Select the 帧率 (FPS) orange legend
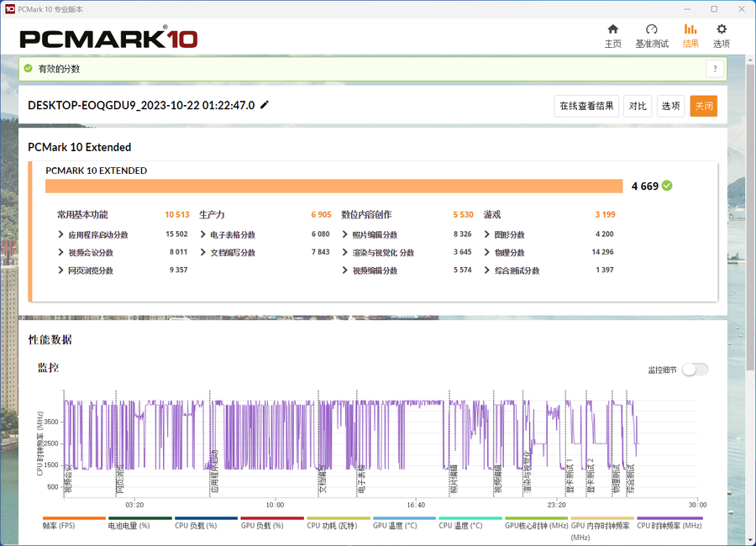This screenshot has height=546, width=756. pos(74,518)
